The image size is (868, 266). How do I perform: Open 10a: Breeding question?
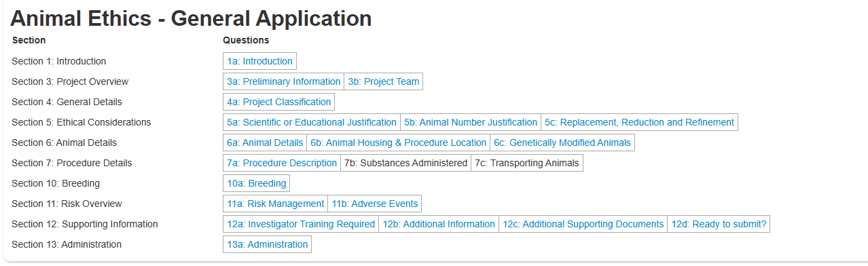click(x=257, y=183)
